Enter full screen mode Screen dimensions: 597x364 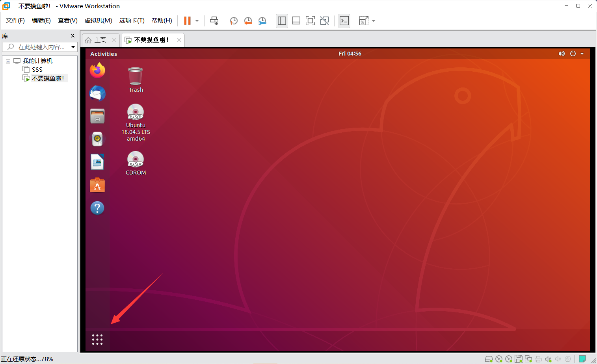tap(310, 20)
